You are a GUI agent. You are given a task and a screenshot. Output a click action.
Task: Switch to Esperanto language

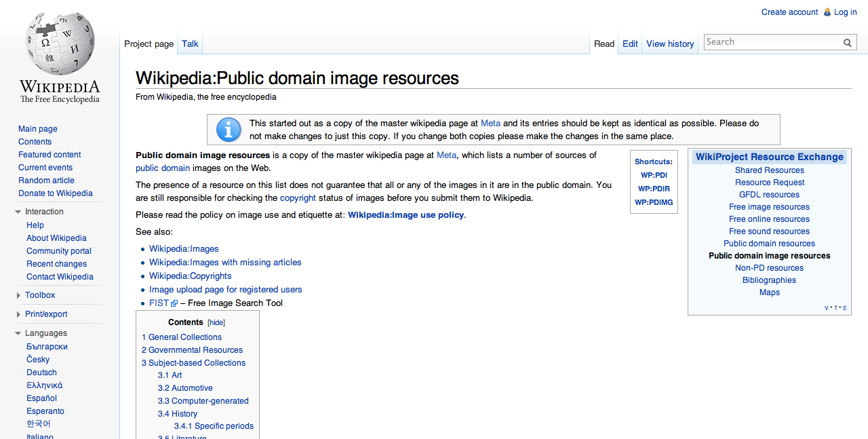45,411
